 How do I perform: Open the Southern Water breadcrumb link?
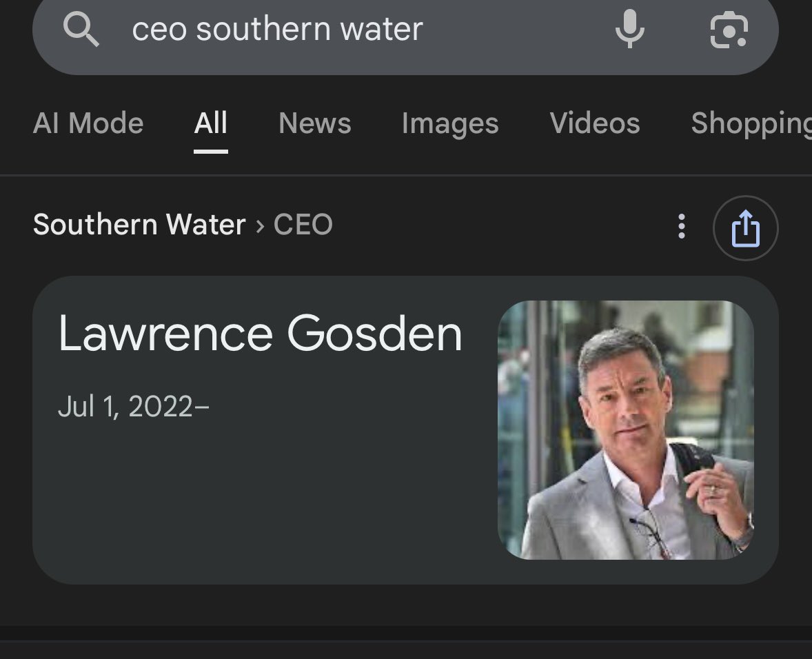(139, 225)
